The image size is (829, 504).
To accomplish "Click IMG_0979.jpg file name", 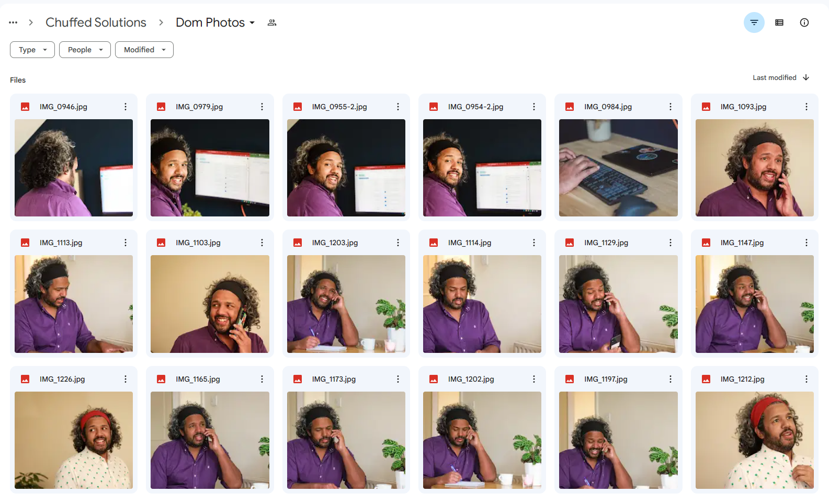I will [x=199, y=107].
